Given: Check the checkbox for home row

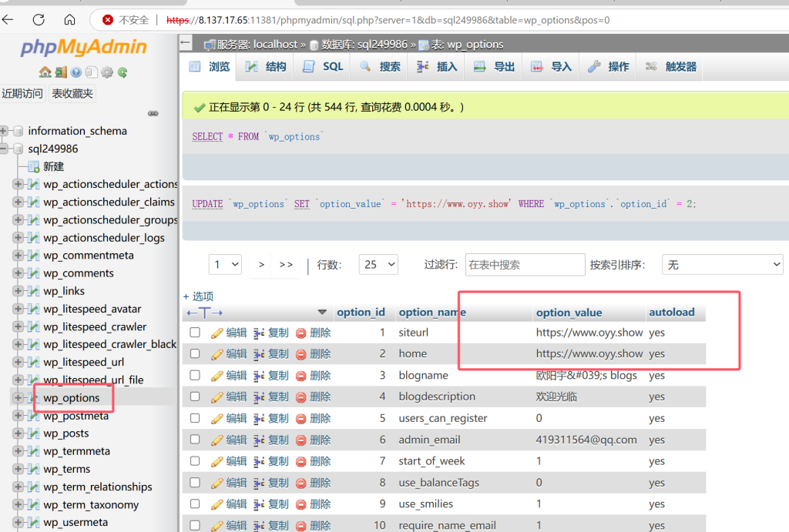Looking at the screenshot, I should click(x=195, y=353).
